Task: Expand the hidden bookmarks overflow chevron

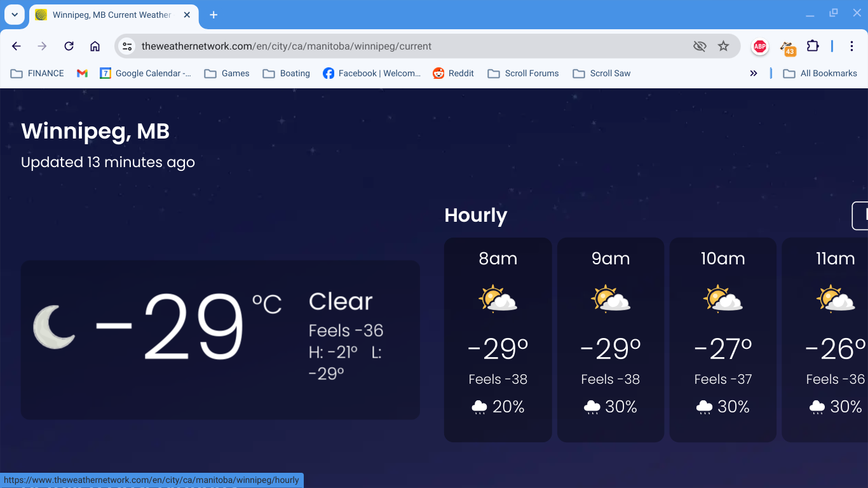Action: [754, 74]
